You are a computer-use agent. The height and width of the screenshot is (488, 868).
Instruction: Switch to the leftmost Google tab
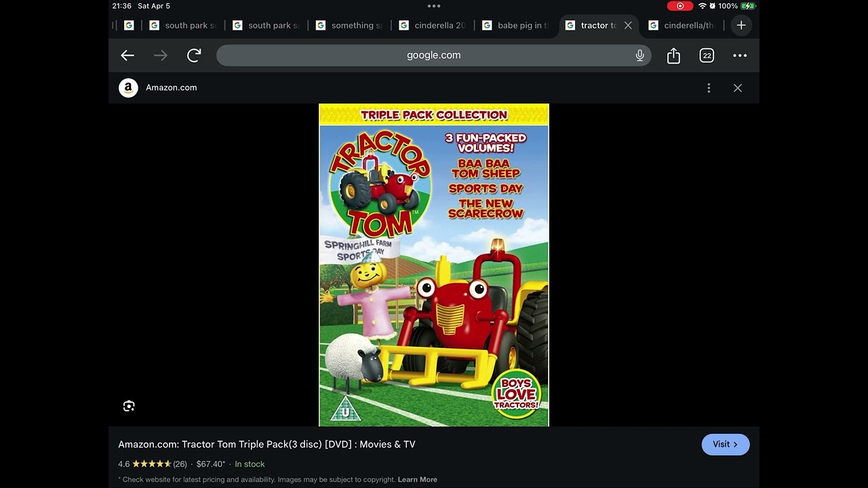point(129,25)
